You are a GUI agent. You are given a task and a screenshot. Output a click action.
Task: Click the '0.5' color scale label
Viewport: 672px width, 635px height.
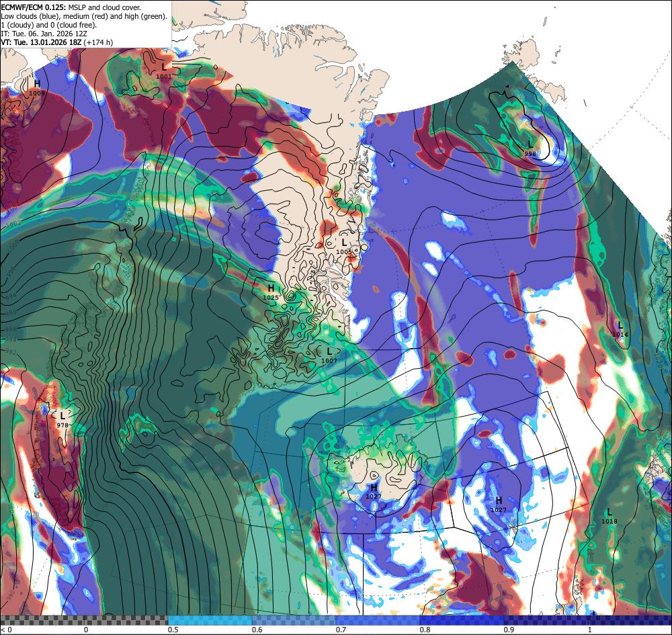[173, 630]
